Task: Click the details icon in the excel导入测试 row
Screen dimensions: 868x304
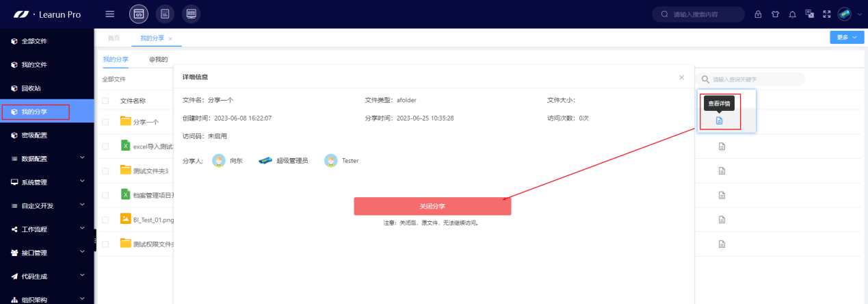Action: click(x=722, y=147)
